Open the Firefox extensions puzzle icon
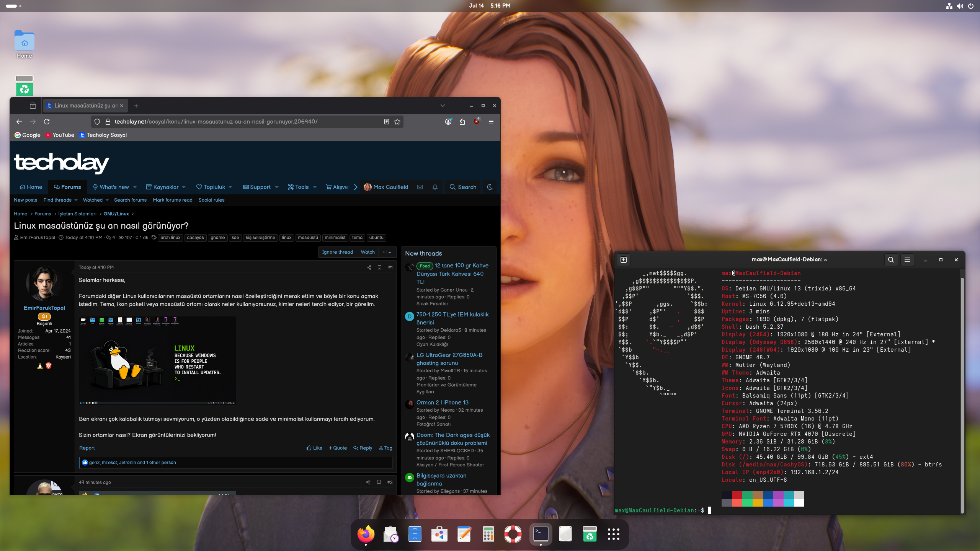This screenshot has width=980, height=551. [462, 122]
